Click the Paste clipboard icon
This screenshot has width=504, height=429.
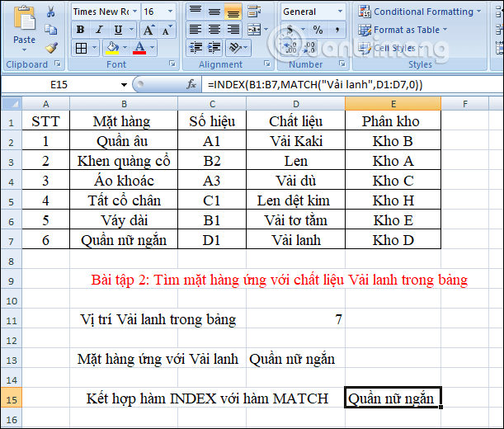pyautogui.click(x=24, y=18)
